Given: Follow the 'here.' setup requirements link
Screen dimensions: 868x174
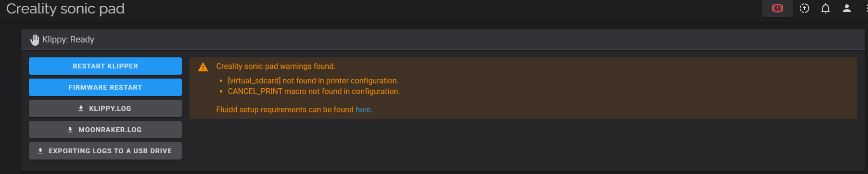Looking at the screenshot, I should pyautogui.click(x=364, y=110).
